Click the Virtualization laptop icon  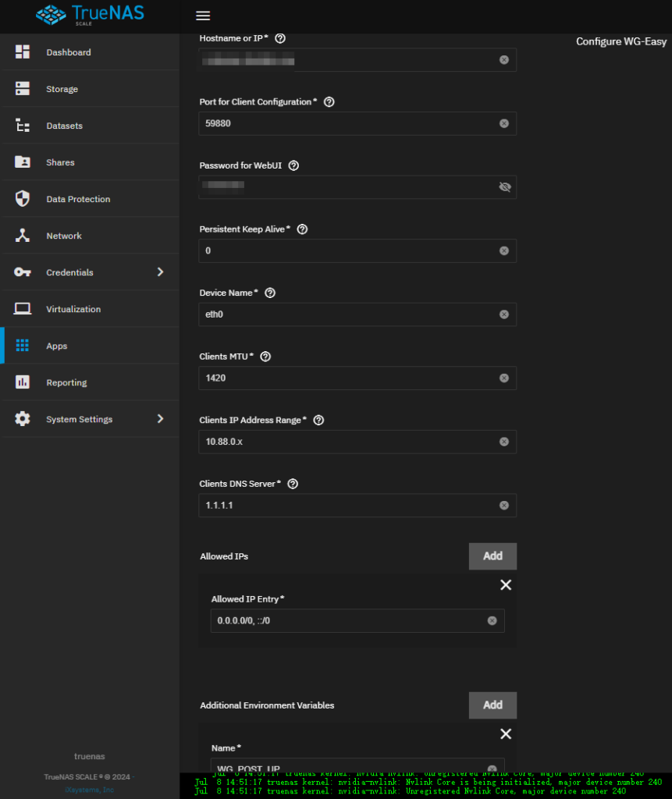pos(23,308)
